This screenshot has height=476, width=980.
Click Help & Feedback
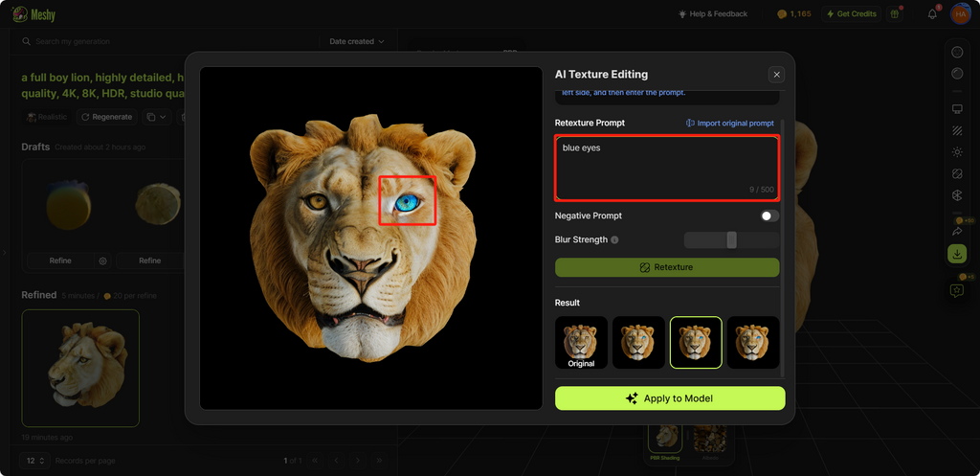(x=712, y=14)
